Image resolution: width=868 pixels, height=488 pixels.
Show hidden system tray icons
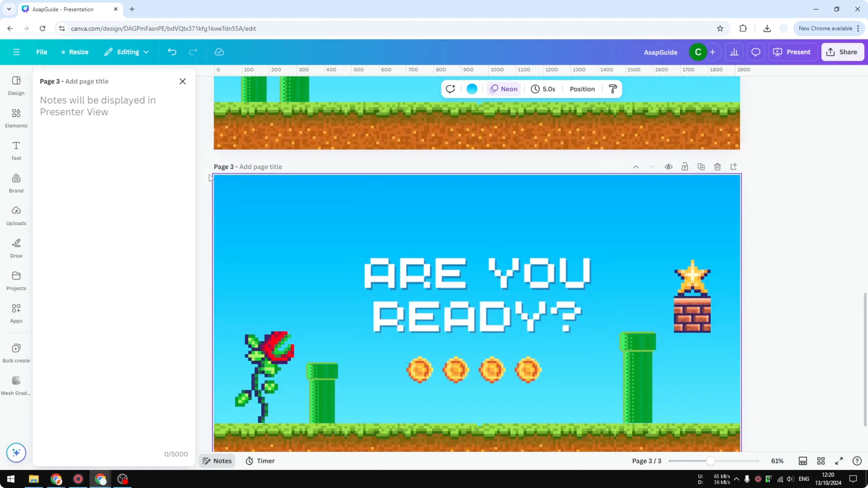pyautogui.click(x=737, y=479)
